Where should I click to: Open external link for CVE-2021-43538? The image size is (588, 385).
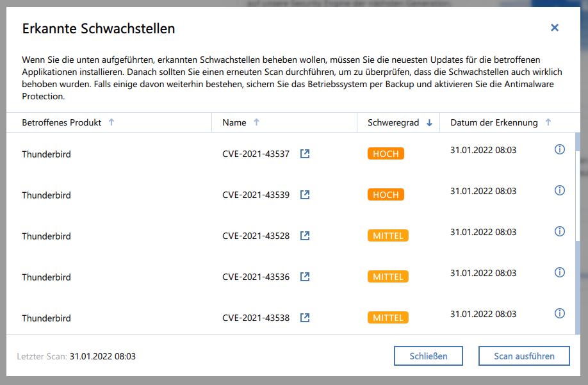pyautogui.click(x=305, y=318)
